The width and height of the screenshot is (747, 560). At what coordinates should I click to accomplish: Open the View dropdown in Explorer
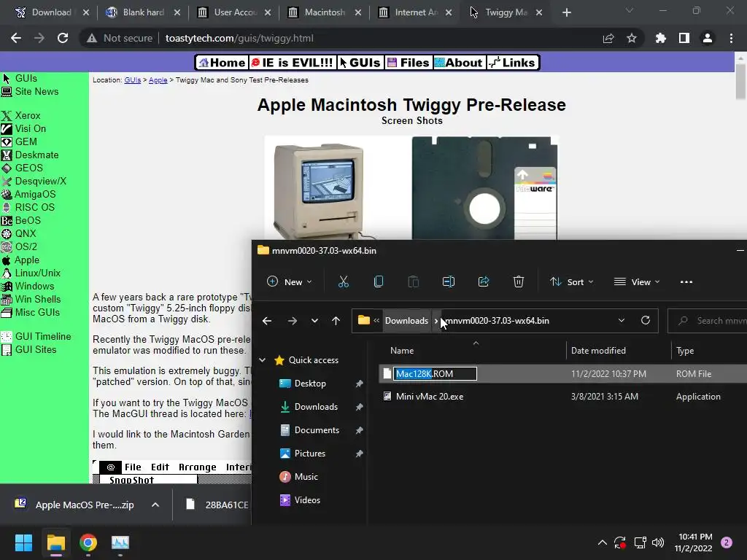pyautogui.click(x=637, y=282)
